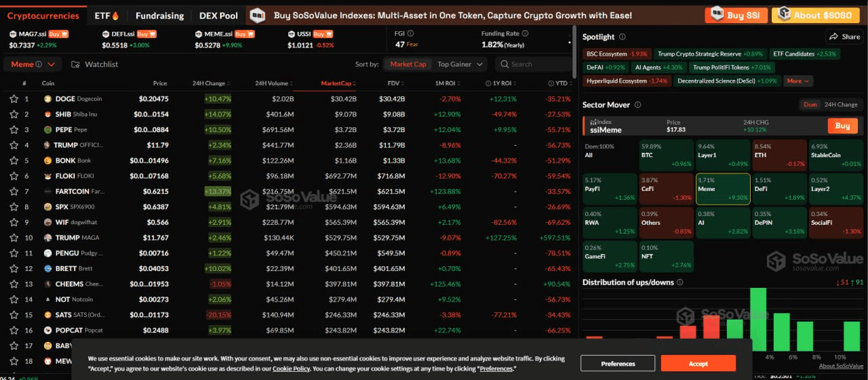Buy MAG7.ssi from ticker strip

point(58,34)
